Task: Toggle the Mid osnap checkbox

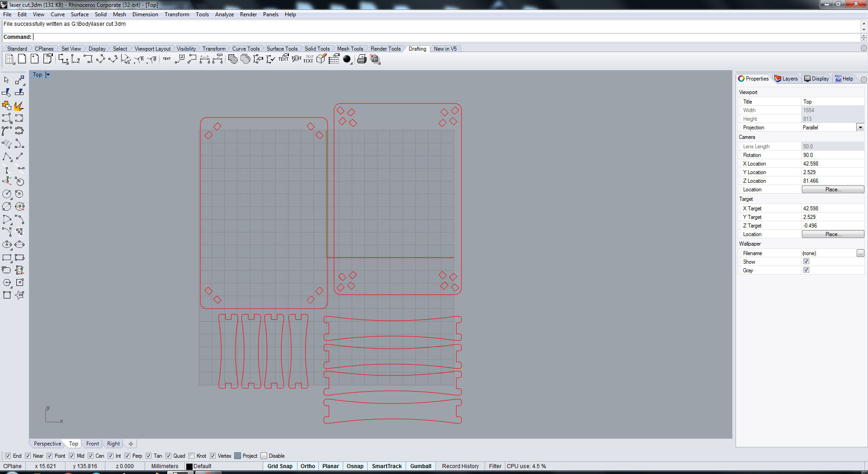Action: 71,455
